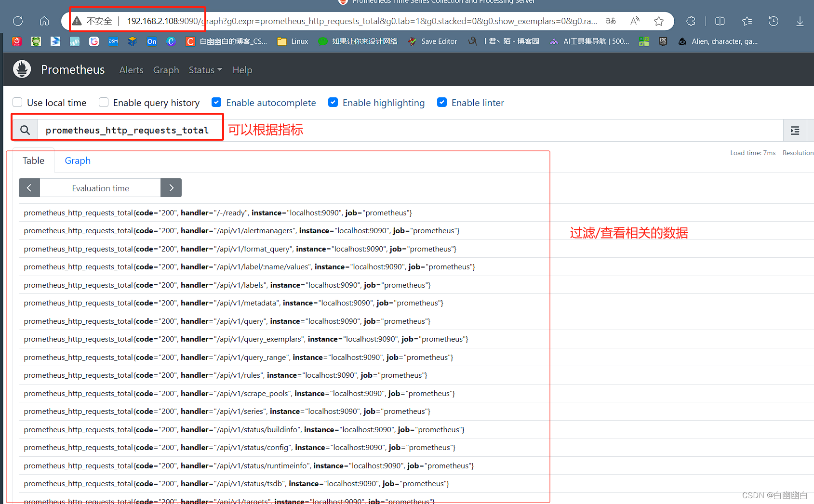Click the Prometheus flame logo
The width and height of the screenshot is (814, 504).
[22, 69]
